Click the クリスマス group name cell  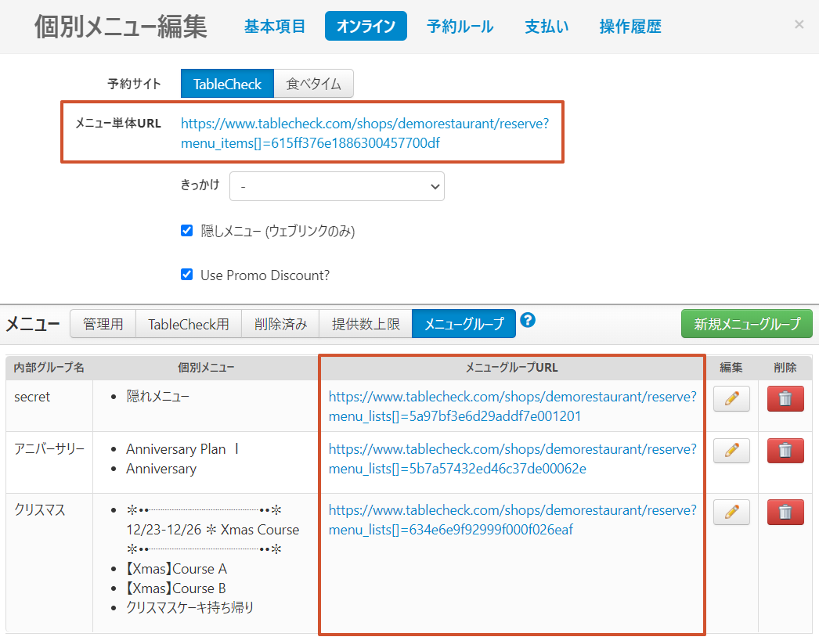click(x=49, y=563)
